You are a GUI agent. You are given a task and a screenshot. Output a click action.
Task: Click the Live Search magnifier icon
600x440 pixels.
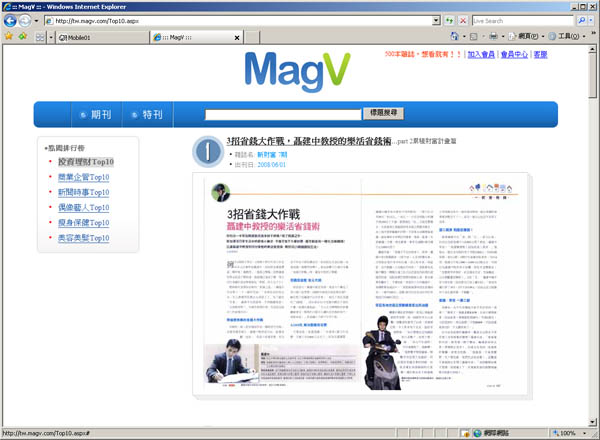[582, 21]
